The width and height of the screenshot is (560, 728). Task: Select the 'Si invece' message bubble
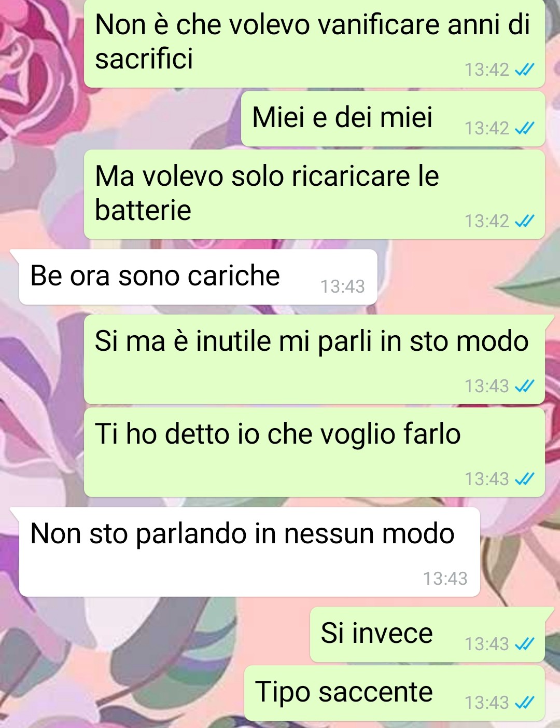coord(427,635)
